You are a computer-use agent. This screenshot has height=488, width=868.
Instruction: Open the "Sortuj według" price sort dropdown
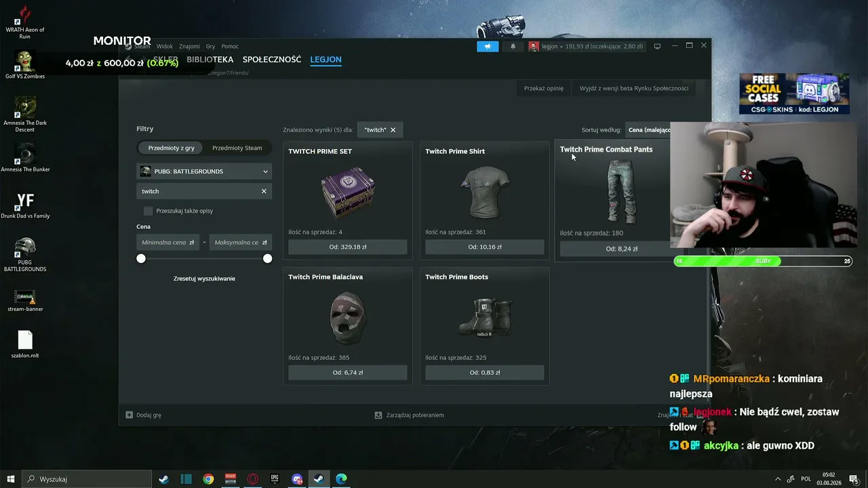[648, 129]
